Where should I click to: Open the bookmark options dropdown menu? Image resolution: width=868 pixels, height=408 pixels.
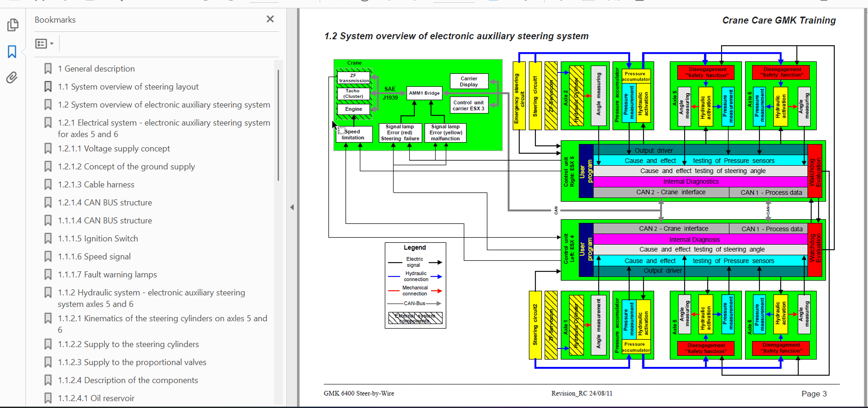point(44,43)
